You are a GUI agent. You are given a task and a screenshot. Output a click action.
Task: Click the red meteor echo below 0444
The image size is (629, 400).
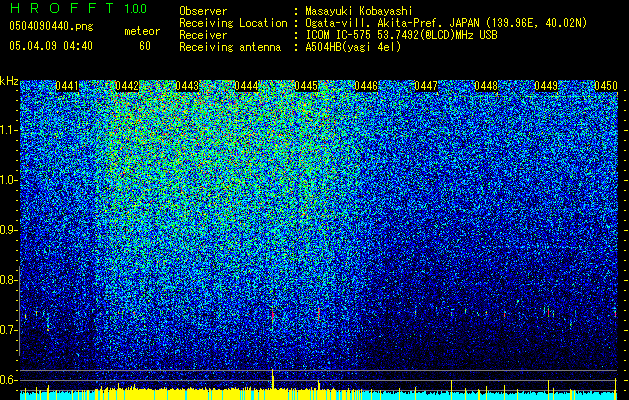pos(273,315)
